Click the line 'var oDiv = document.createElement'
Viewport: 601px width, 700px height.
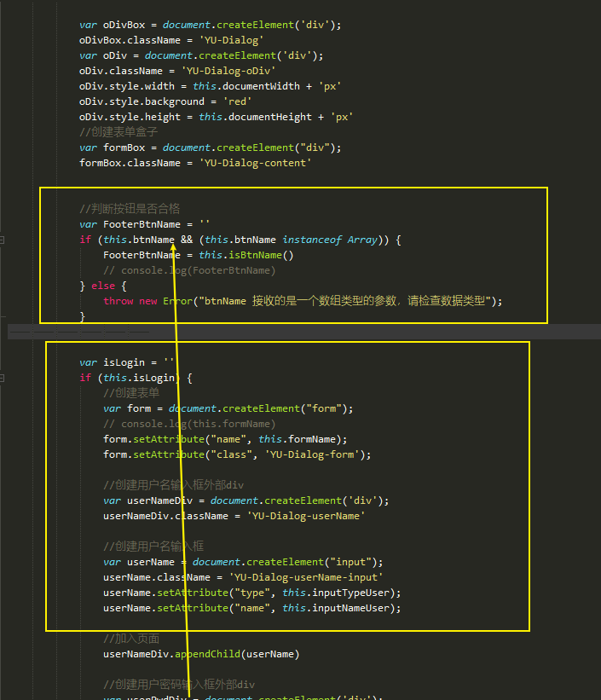click(x=201, y=55)
